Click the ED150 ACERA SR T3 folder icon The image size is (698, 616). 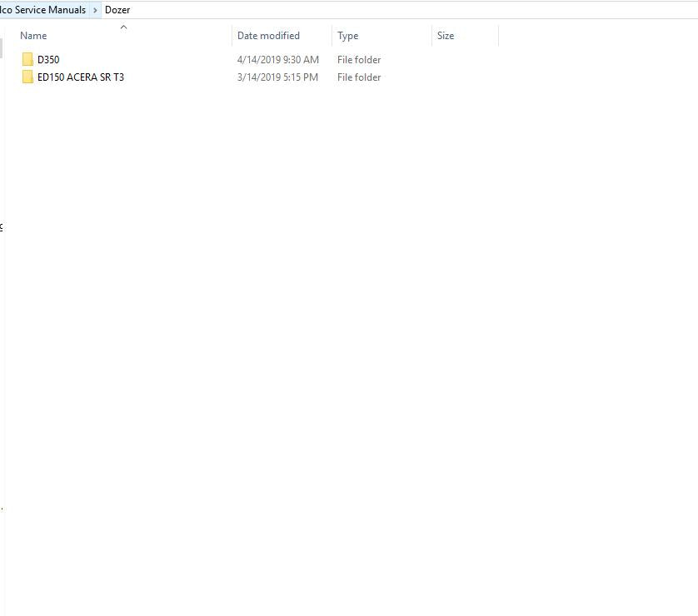[28, 77]
